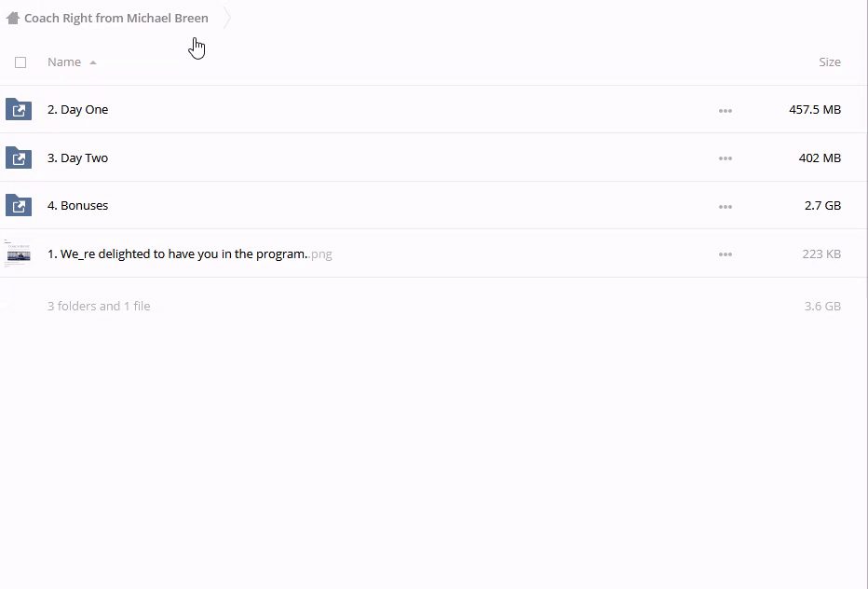
Task: Click the 457.5 MB size of Day One
Action: pos(814,110)
